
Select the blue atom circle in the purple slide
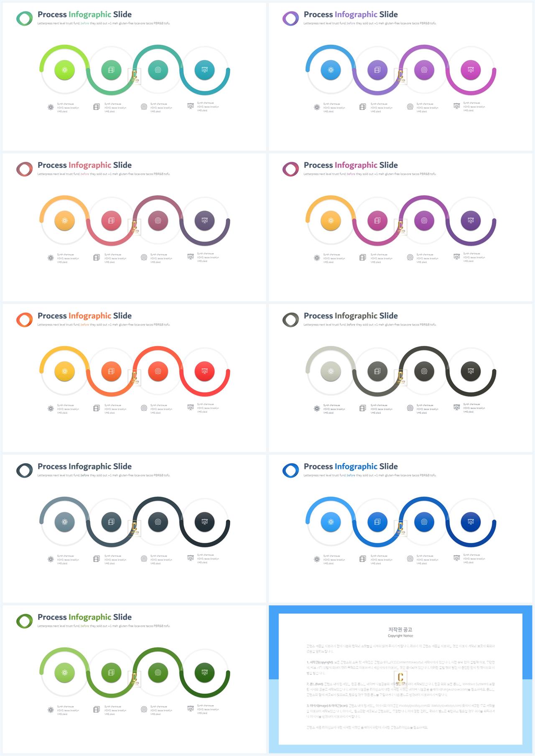331,70
